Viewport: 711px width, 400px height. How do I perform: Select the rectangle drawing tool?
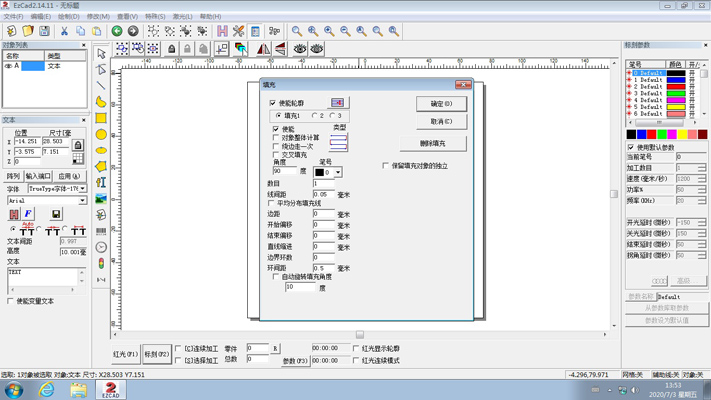101,118
